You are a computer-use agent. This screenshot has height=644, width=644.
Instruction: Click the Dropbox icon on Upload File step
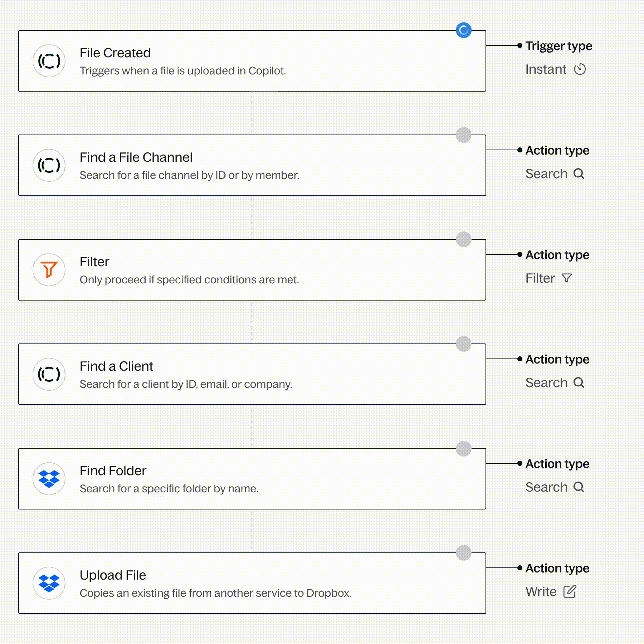click(x=49, y=583)
